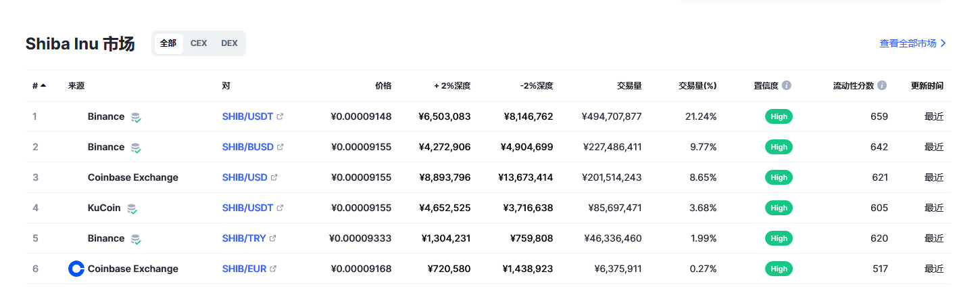This screenshot has width=980, height=291.
Task: Open the KuCoin exchange name
Action: click(x=104, y=208)
